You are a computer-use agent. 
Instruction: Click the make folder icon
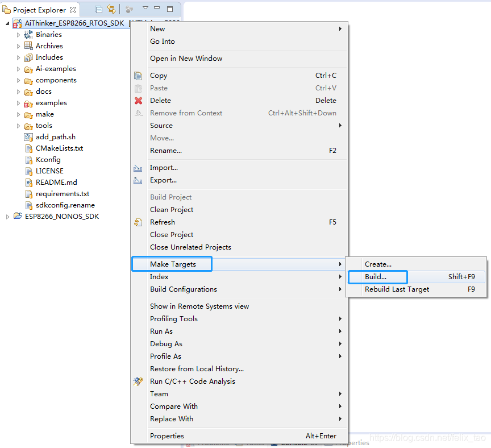point(28,115)
